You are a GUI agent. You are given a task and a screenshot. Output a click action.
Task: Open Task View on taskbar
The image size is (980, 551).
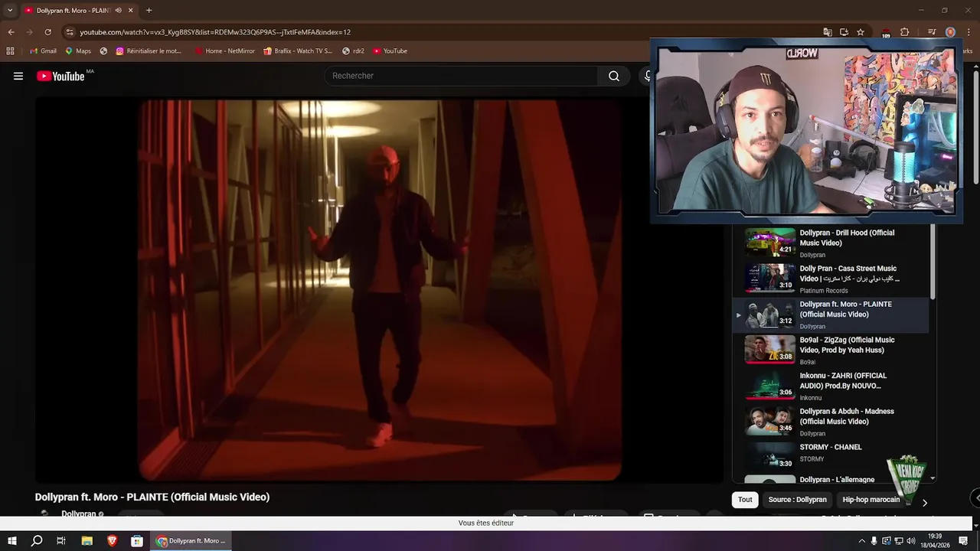[x=61, y=541]
